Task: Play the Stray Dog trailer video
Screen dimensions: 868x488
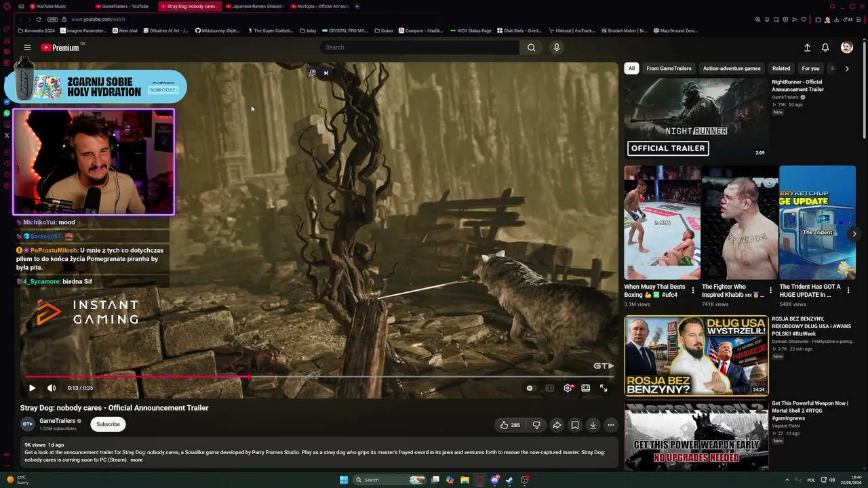Action: [x=32, y=388]
